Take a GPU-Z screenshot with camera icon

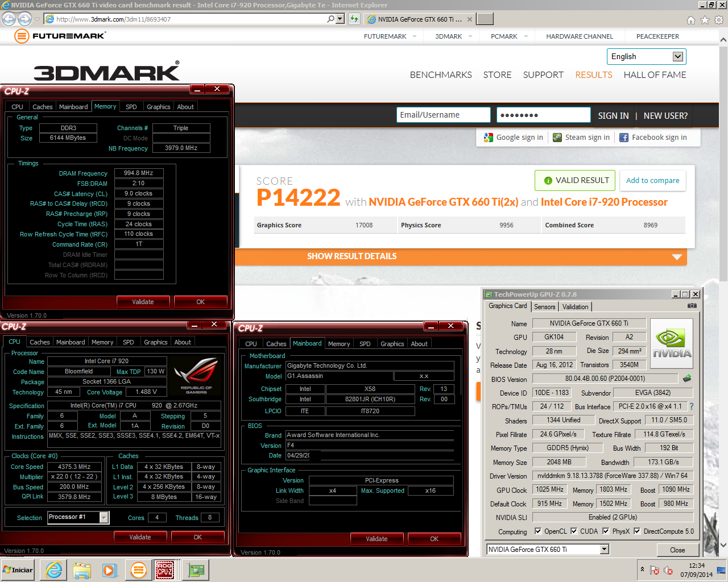(692, 306)
